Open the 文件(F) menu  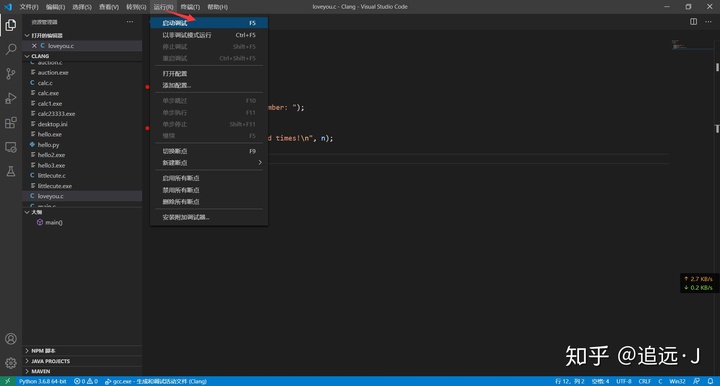(29, 7)
